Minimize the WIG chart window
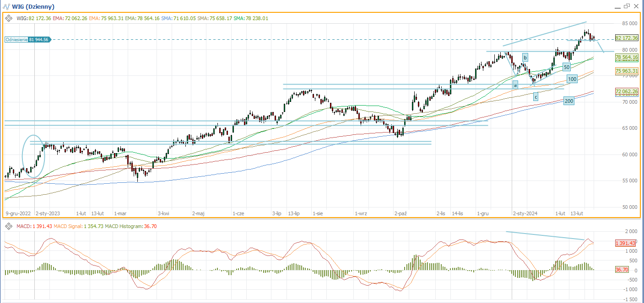 click(x=617, y=6)
